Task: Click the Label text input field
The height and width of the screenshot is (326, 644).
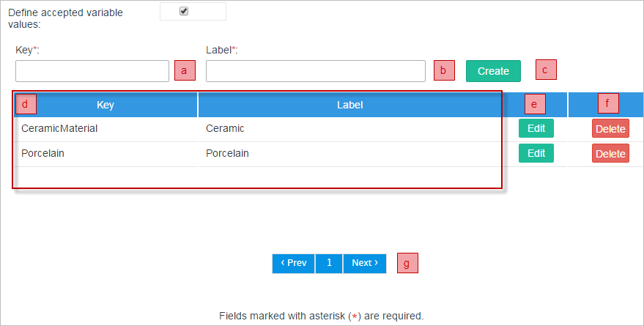Action: [315, 71]
